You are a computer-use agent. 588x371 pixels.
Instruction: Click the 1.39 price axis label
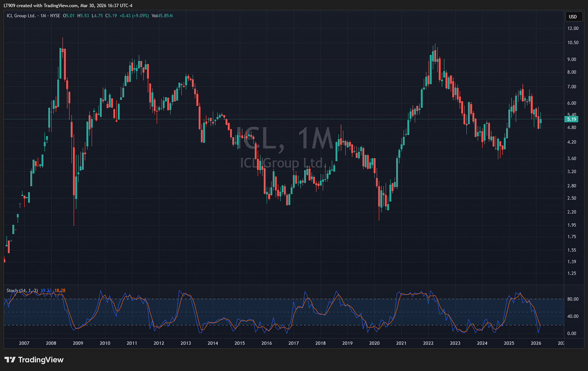(573, 262)
